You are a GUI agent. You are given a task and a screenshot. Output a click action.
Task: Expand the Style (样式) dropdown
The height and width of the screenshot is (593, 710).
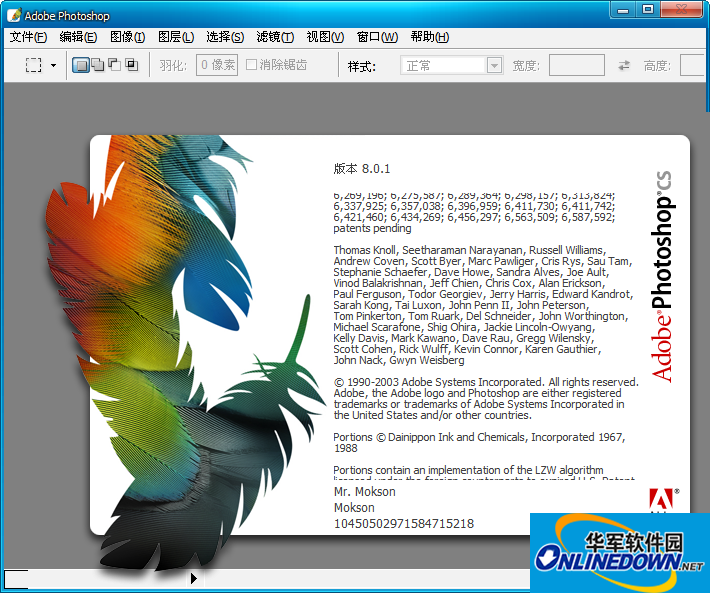(494, 66)
